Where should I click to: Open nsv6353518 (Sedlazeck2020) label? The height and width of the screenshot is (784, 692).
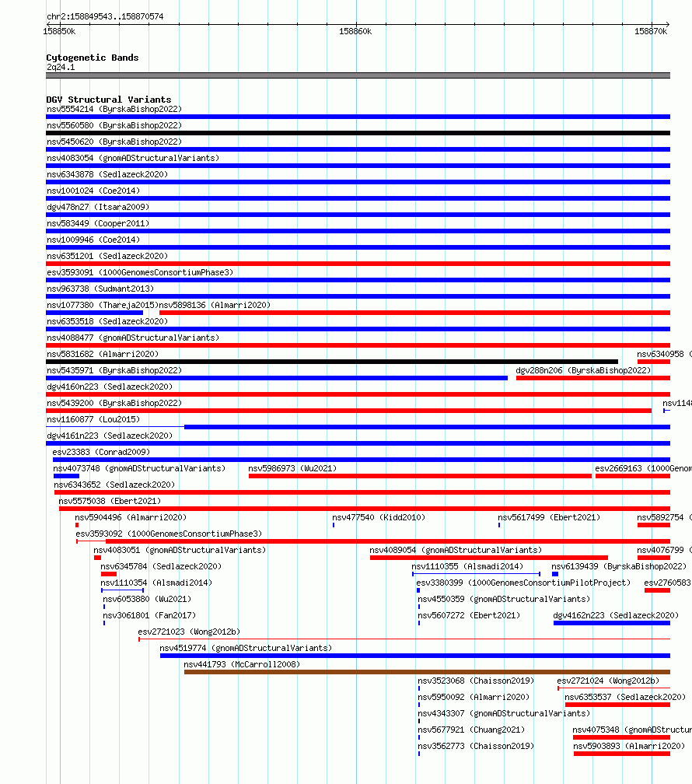click(x=107, y=321)
